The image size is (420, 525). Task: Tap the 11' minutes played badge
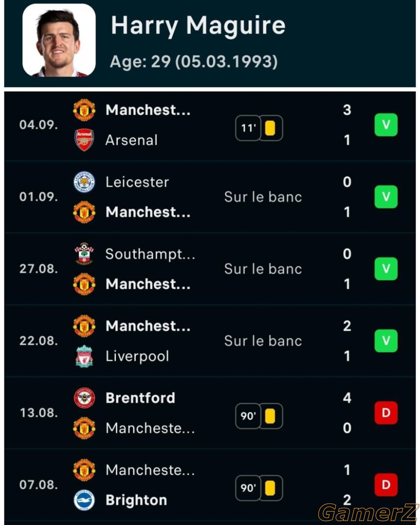tap(248, 128)
